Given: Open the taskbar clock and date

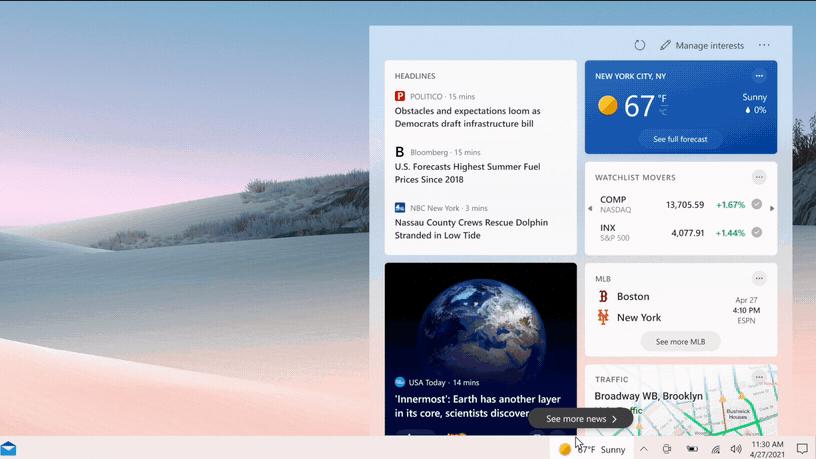Looking at the screenshot, I should pyautogui.click(x=768, y=449).
